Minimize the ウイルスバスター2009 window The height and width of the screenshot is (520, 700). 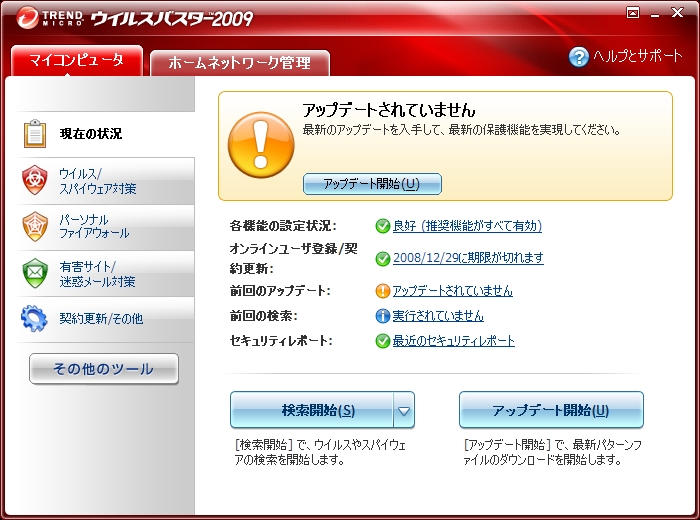pos(655,14)
